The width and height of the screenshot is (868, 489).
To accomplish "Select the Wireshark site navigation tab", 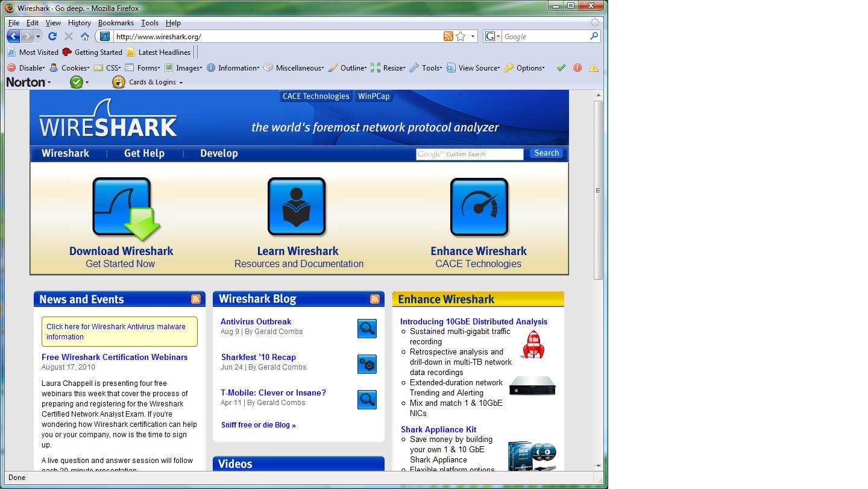I will (65, 153).
